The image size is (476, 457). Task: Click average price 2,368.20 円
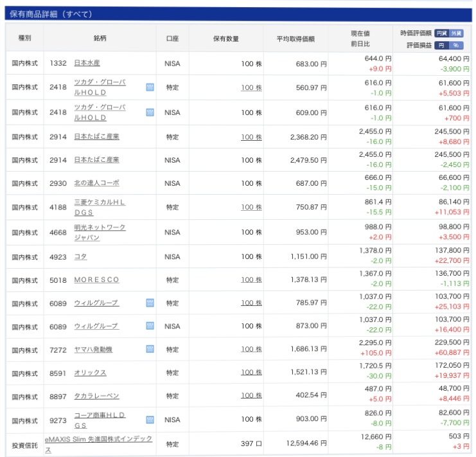tap(308, 138)
